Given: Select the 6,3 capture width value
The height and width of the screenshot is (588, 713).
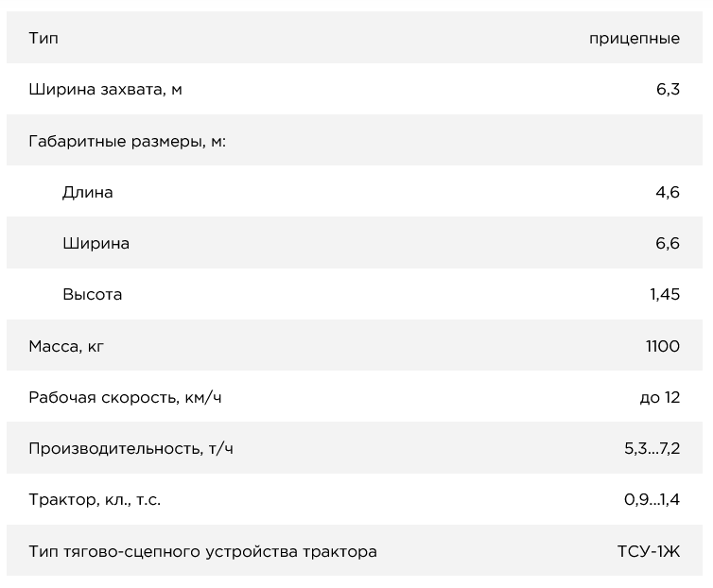Looking at the screenshot, I should coord(668,90).
